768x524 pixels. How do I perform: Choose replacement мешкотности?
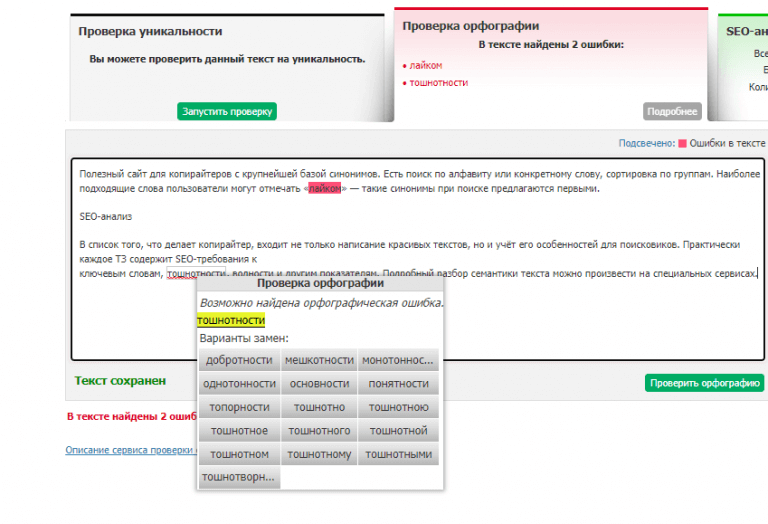coord(319,360)
